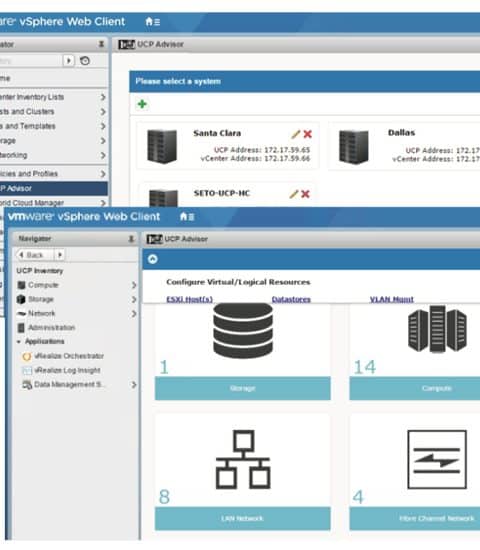Select UCP Advisor in back window navigator
This screenshot has height=550, width=480.
point(54,188)
